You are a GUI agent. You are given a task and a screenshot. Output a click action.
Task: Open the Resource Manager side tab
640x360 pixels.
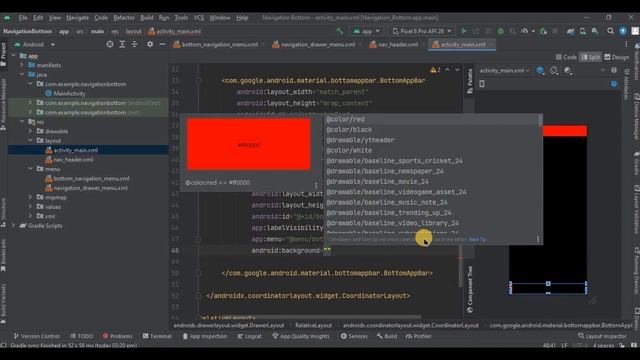coord(3,104)
